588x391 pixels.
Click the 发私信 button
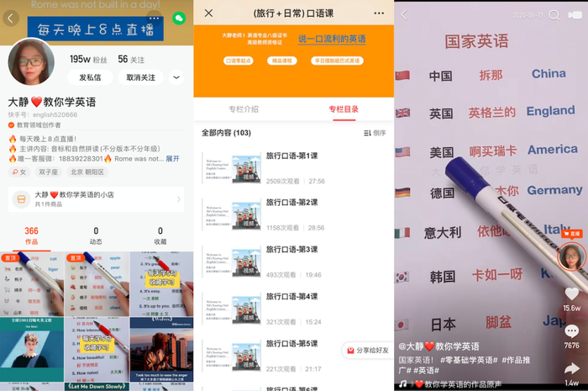click(x=90, y=77)
